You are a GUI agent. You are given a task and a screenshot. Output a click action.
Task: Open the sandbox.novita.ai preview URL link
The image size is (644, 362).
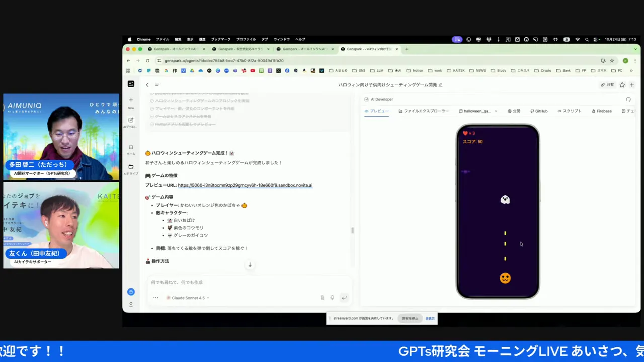pos(245,185)
